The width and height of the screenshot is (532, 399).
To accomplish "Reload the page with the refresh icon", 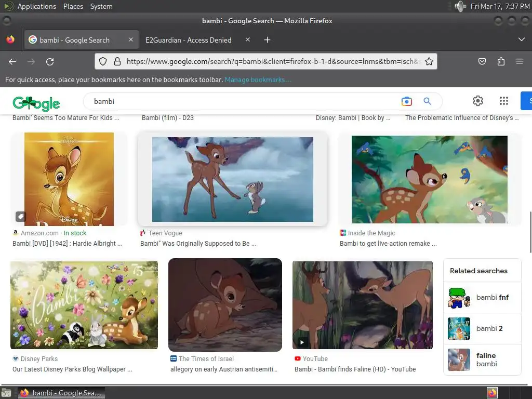I will [50, 61].
